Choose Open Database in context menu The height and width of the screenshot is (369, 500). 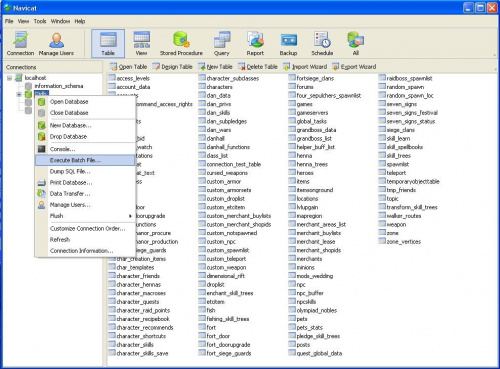click(85, 102)
